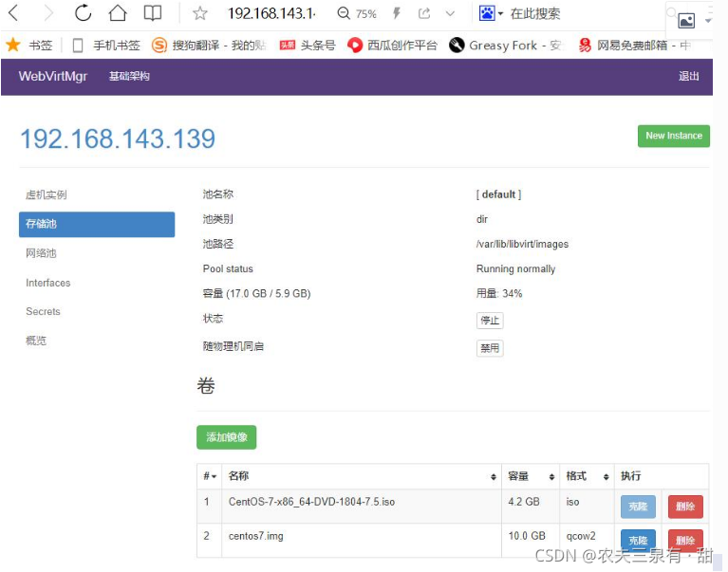Open 西瓜创作平台 bookmark

tap(392, 46)
